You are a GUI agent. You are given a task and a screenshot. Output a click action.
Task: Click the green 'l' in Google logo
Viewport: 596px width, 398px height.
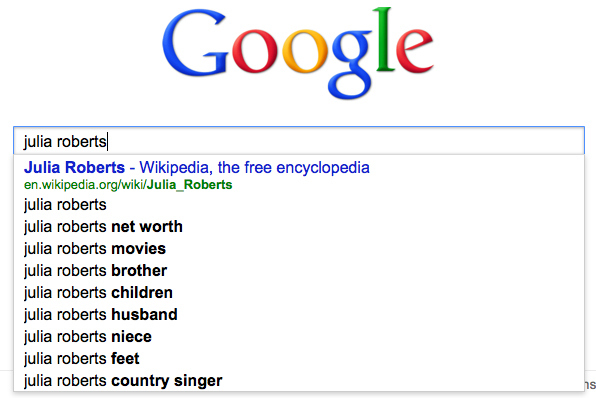coord(384,39)
